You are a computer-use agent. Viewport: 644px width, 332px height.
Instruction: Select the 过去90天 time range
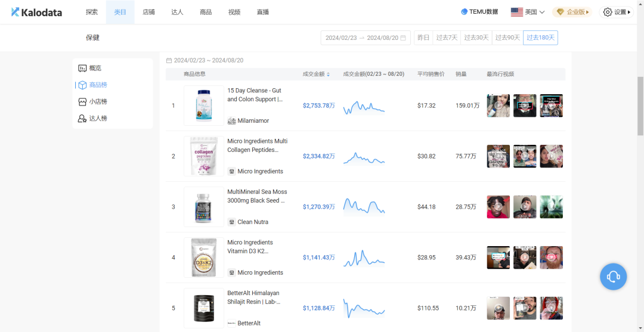pyautogui.click(x=507, y=38)
